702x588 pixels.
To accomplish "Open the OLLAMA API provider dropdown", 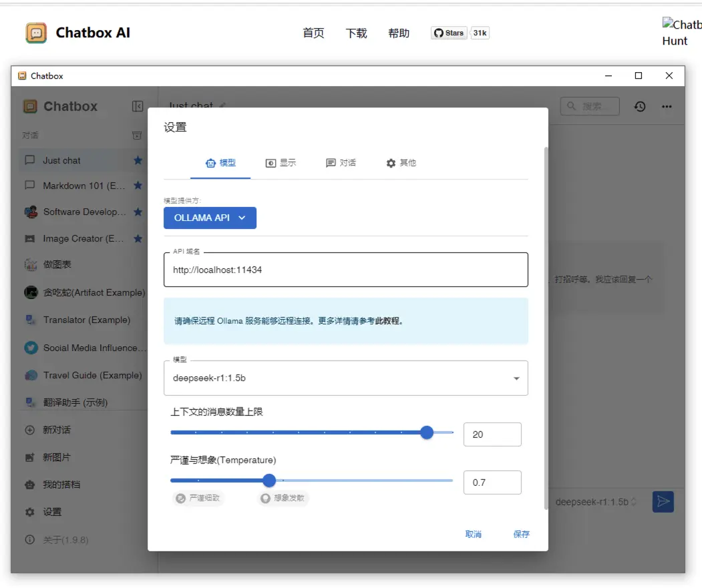I will coord(210,218).
